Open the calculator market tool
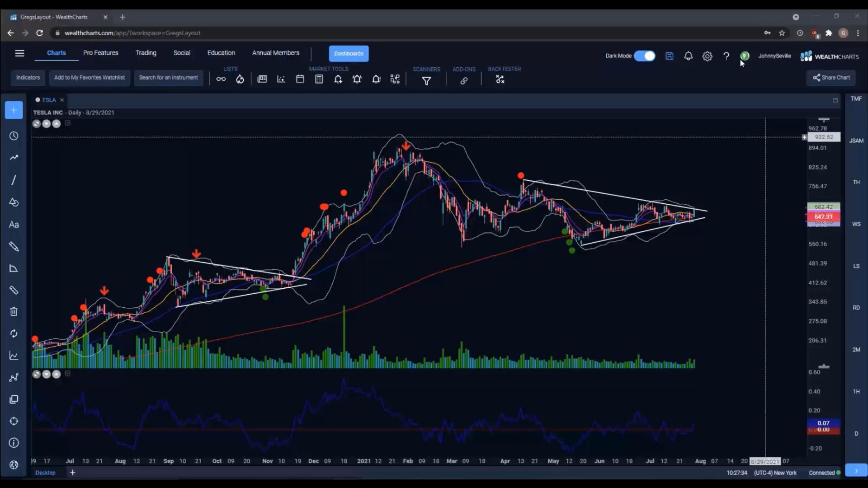868x488 pixels. tap(319, 79)
